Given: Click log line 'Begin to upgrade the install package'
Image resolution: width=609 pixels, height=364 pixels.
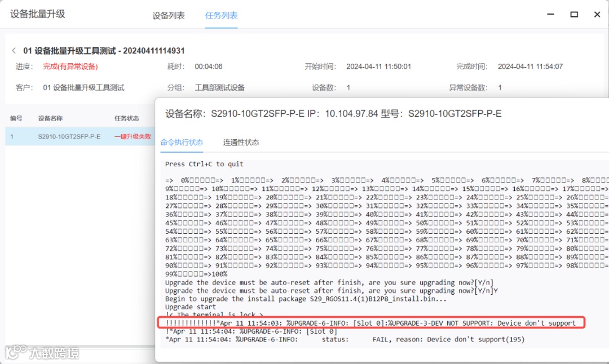Looking at the screenshot, I should [306, 299].
